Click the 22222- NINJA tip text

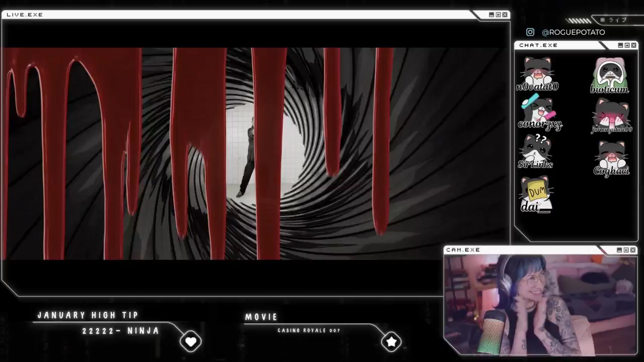point(121,331)
